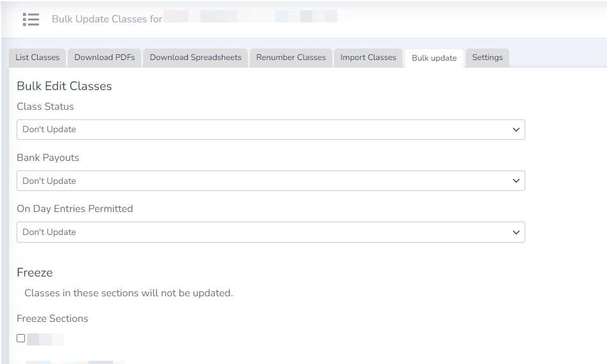Click the chevron arrow in Class Status field

tap(516, 130)
